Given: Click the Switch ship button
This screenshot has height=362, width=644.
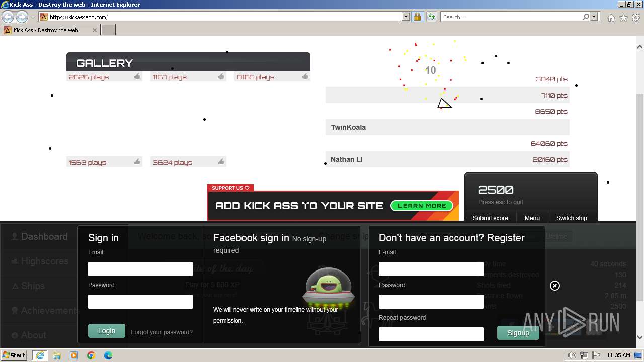Looking at the screenshot, I should pyautogui.click(x=572, y=218).
